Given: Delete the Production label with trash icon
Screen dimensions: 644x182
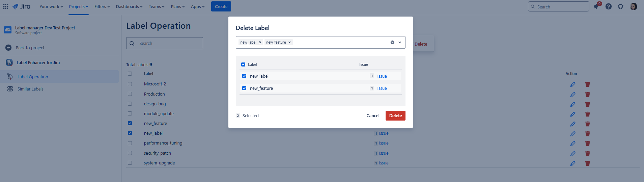Looking at the screenshot, I should tap(588, 95).
